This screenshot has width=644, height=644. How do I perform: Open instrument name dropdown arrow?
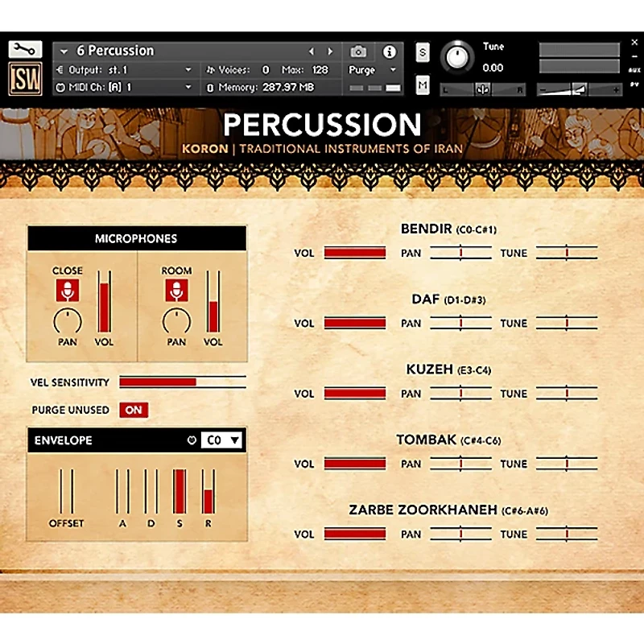pos(64,52)
